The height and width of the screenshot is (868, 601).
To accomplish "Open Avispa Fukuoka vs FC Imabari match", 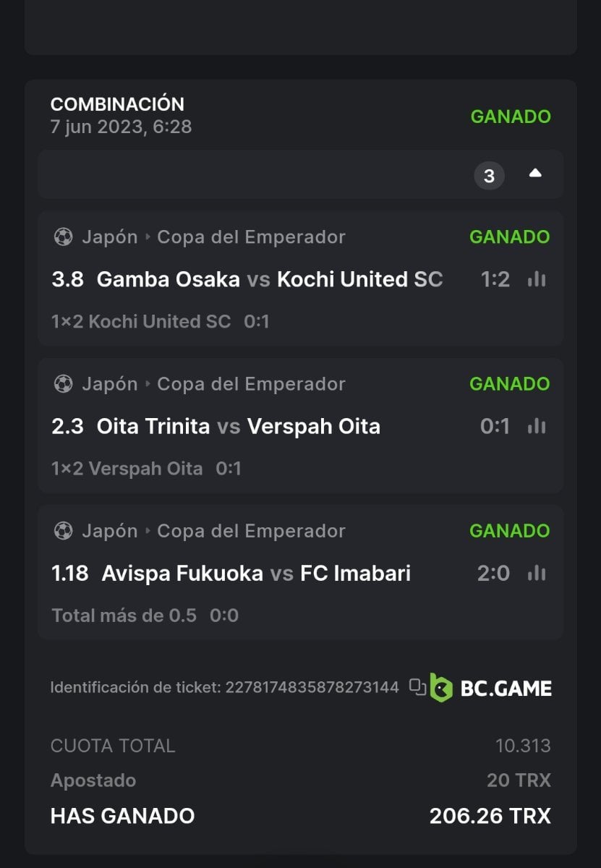I will coord(256,573).
